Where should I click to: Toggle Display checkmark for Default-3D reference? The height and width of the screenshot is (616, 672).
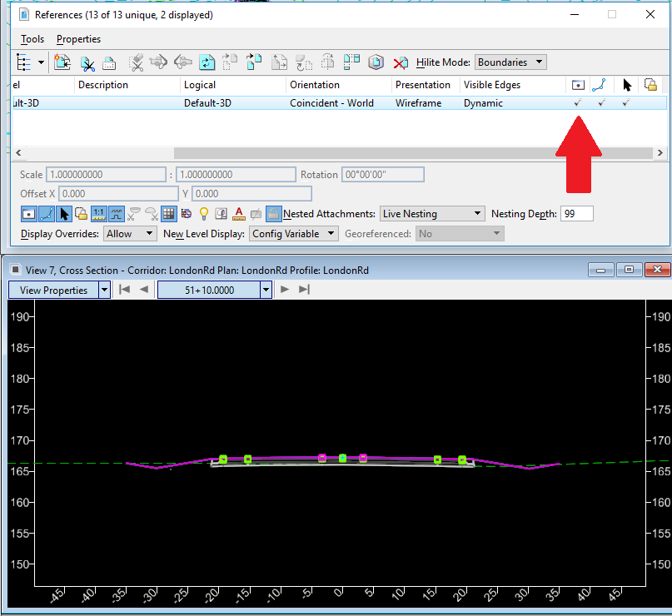pos(578,103)
